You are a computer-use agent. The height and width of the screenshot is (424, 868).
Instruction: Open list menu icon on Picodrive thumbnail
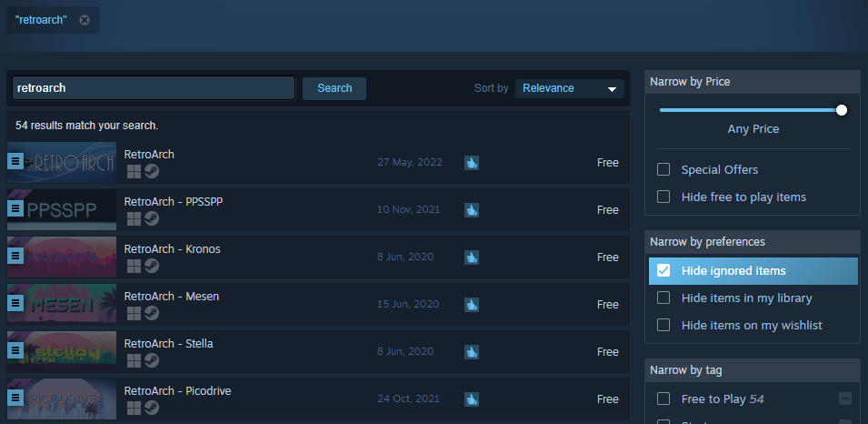[15, 397]
